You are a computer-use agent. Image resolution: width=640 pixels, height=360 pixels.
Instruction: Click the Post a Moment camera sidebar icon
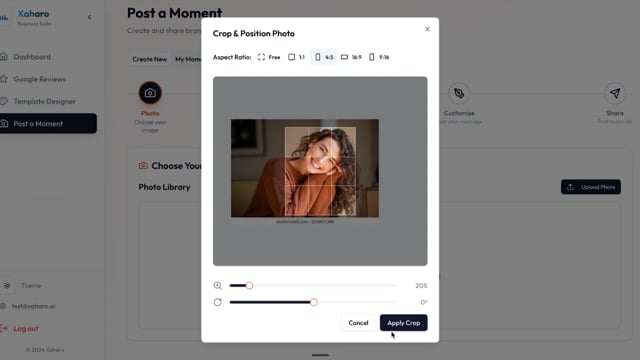(4, 123)
